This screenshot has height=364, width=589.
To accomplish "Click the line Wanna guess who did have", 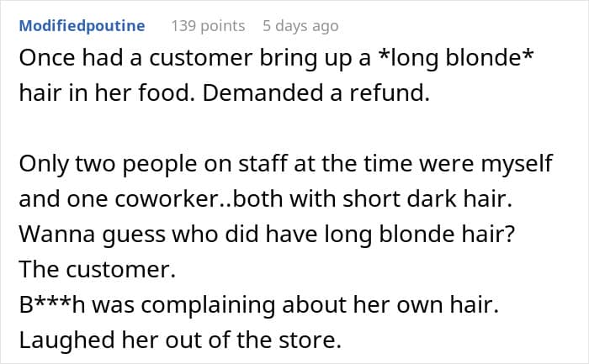I will coord(267,235).
